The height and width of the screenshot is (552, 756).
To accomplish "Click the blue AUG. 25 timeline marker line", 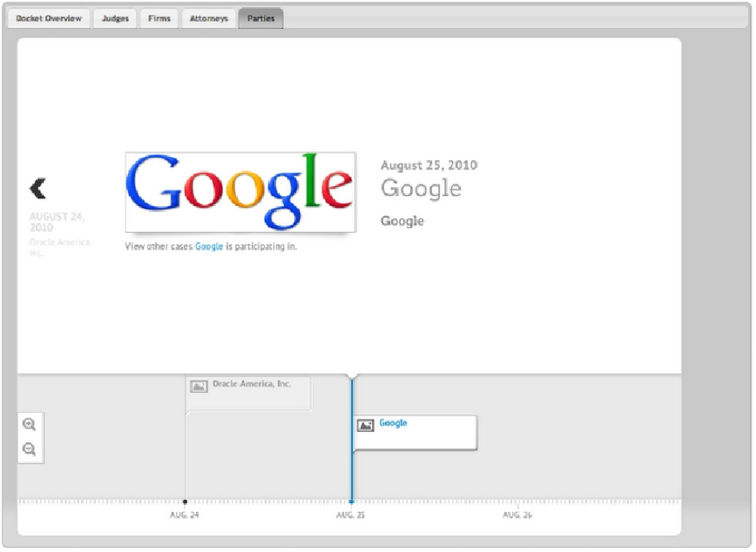I will (x=352, y=441).
